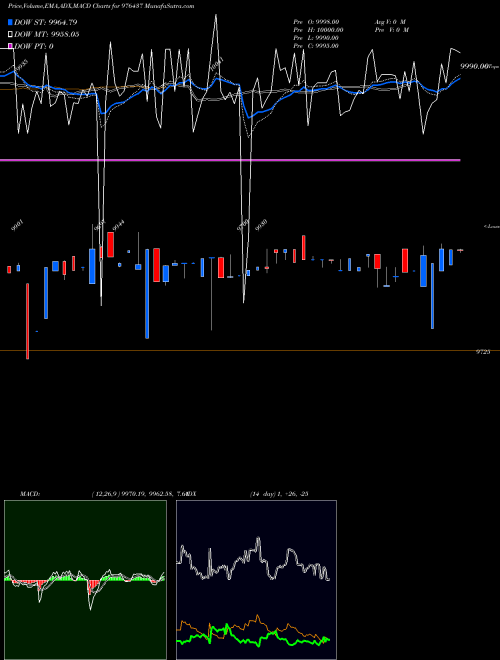500x660 pixels.
Task: Select the 'DOW MT: 9958.05' legend text
Action: [47, 34]
